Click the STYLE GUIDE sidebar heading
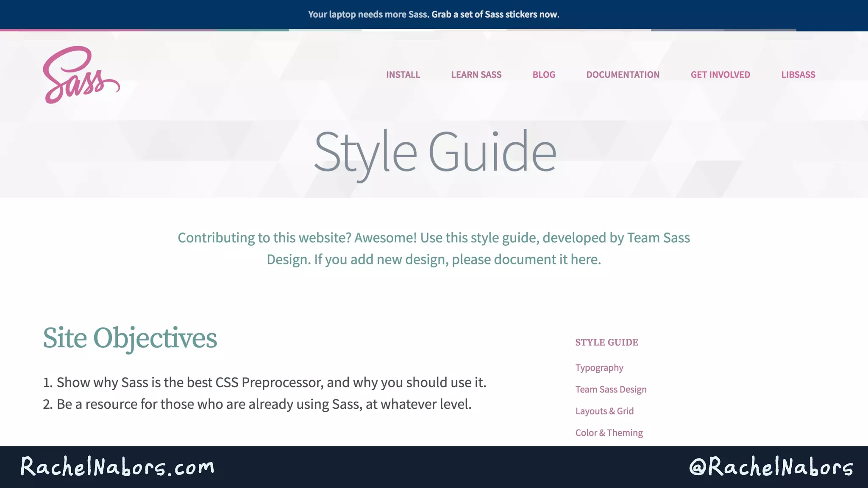The height and width of the screenshot is (488, 868). tap(606, 342)
